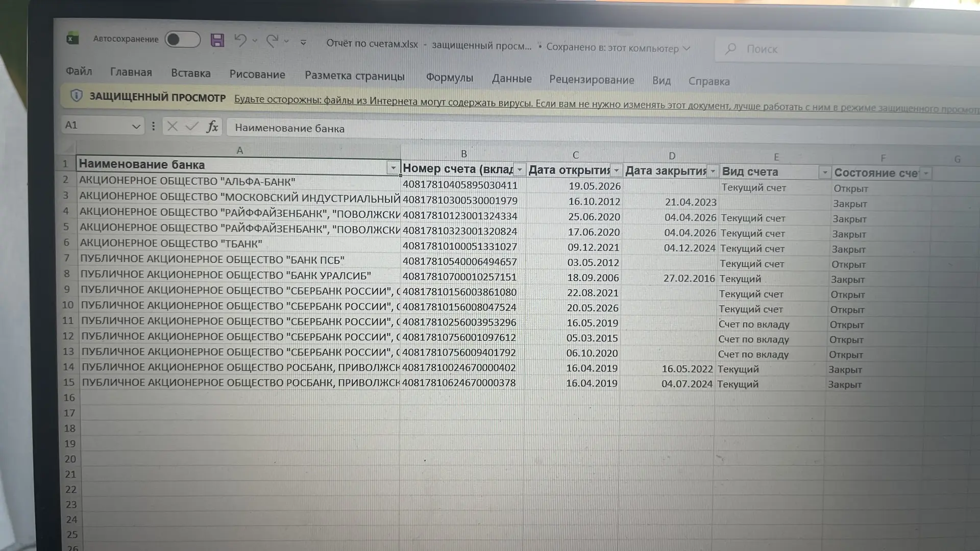Open Insert Function with the fx icon
The image size is (980, 551).
(212, 127)
